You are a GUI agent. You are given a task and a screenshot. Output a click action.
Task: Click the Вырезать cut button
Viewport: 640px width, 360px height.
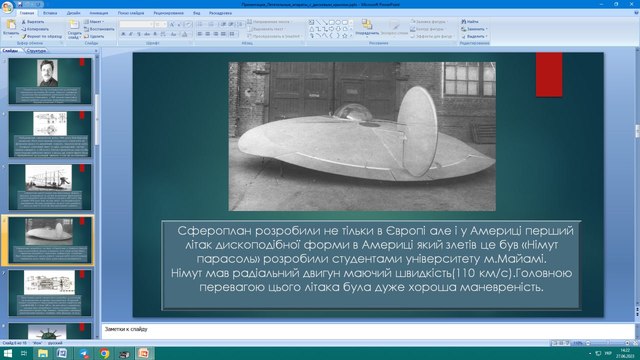[33, 21]
